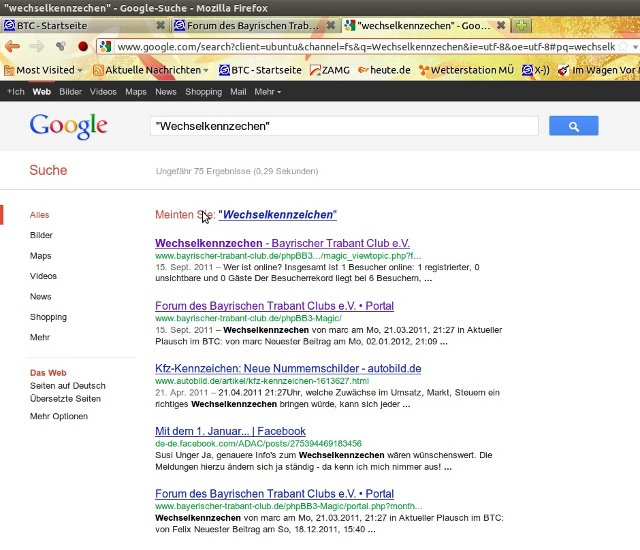Viewport: 640px width, 550px height.
Task: Close the Forum des Bayrischen Trab tab
Action: pyautogui.click(x=331, y=25)
